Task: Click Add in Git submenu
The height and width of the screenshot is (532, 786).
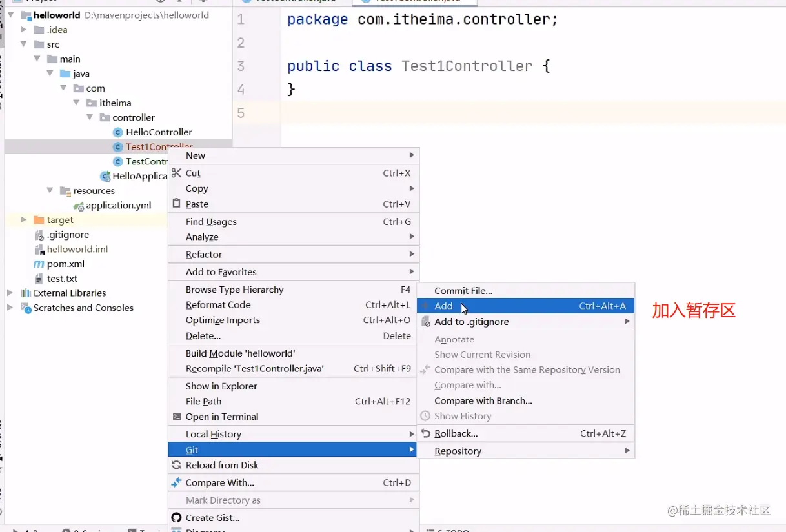Action: tap(526, 306)
